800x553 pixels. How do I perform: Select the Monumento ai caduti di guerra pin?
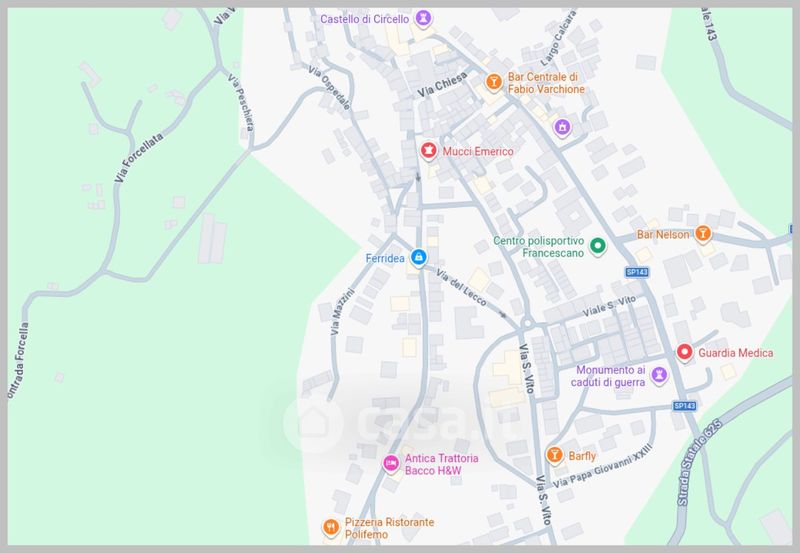(x=659, y=375)
